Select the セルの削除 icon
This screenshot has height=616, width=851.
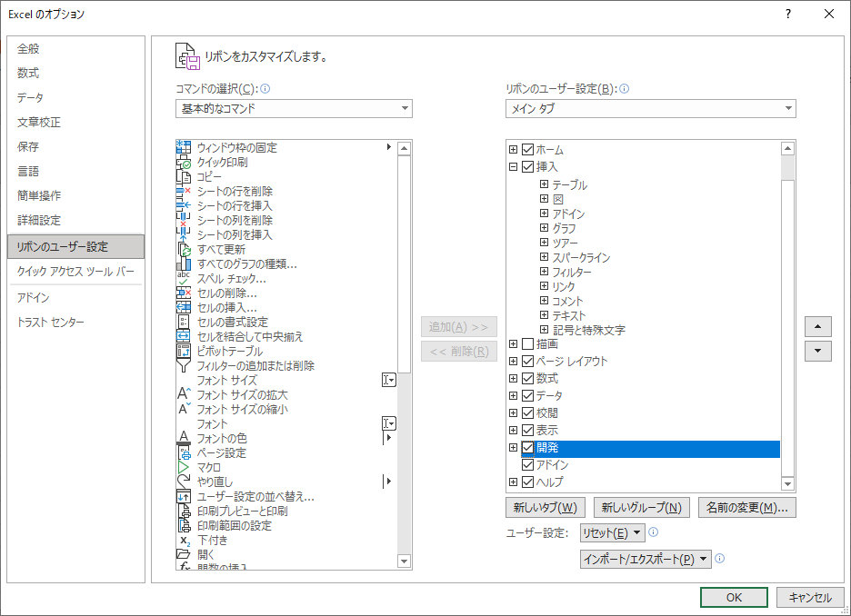pyautogui.click(x=184, y=293)
